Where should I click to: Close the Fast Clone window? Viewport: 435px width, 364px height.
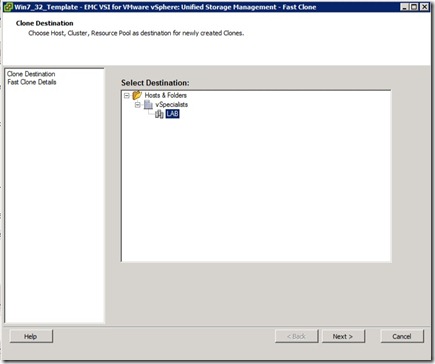pyautogui.click(x=424, y=7)
